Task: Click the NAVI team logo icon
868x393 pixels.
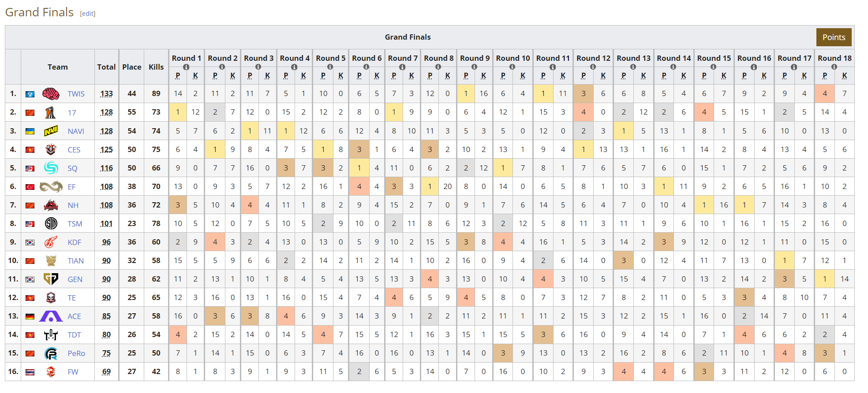Action: tap(51, 131)
